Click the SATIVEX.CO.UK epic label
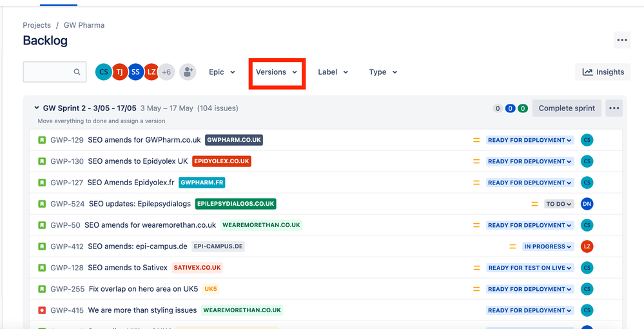The image size is (644, 329). (197, 268)
